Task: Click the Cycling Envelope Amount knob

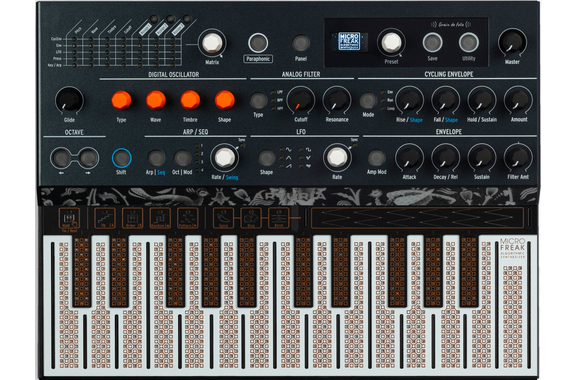Action: tap(518, 100)
